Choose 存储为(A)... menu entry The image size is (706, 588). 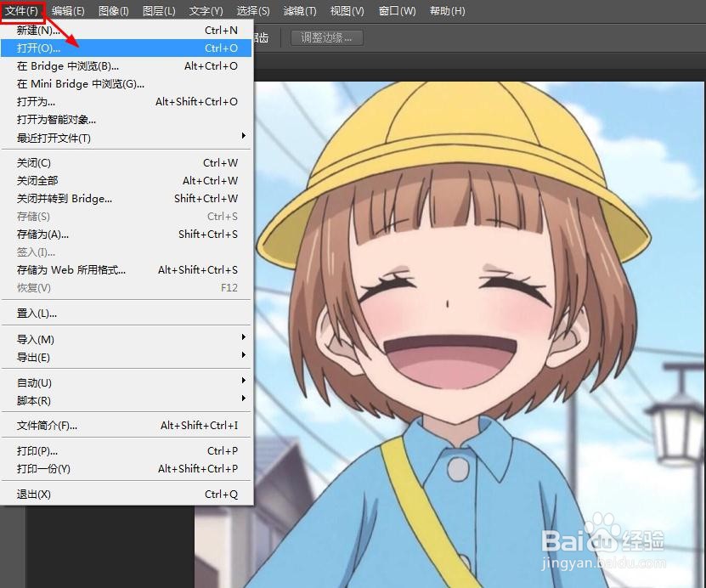pyautogui.click(x=126, y=235)
